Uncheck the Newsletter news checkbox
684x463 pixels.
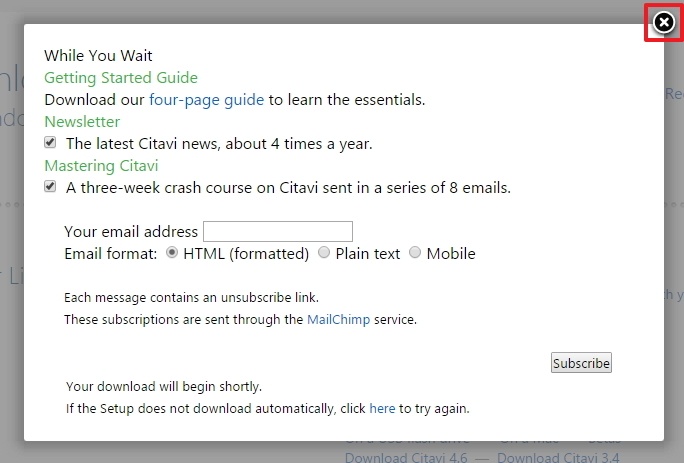point(51,143)
